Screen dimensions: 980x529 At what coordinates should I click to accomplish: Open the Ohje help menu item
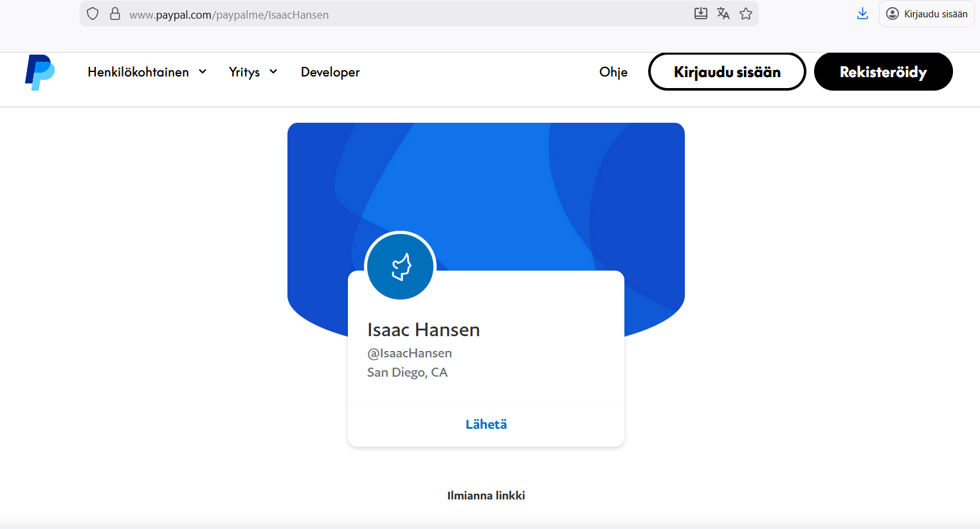pyautogui.click(x=613, y=72)
